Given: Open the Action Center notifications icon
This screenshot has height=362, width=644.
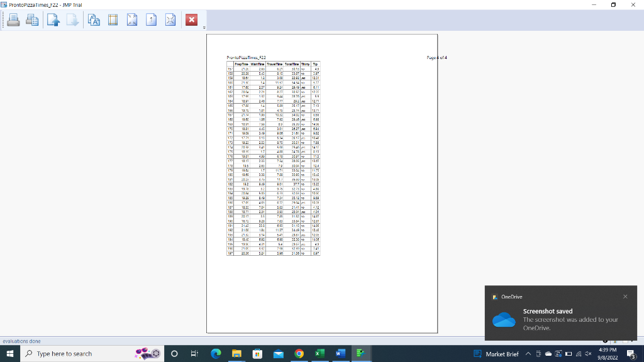Looking at the screenshot, I should pyautogui.click(x=631, y=354).
